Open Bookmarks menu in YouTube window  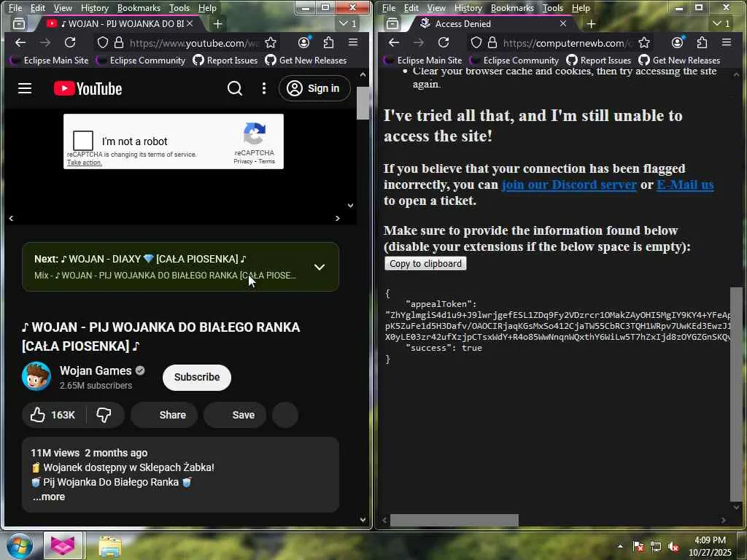click(139, 7)
